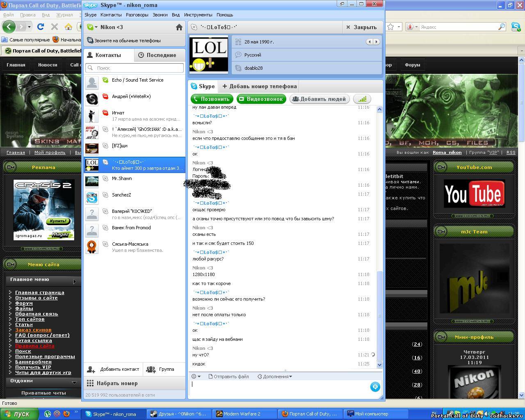The image size is (525, 420).
Task: Open the Контакты menu
Action: pyautogui.click(x=111, y=15)
